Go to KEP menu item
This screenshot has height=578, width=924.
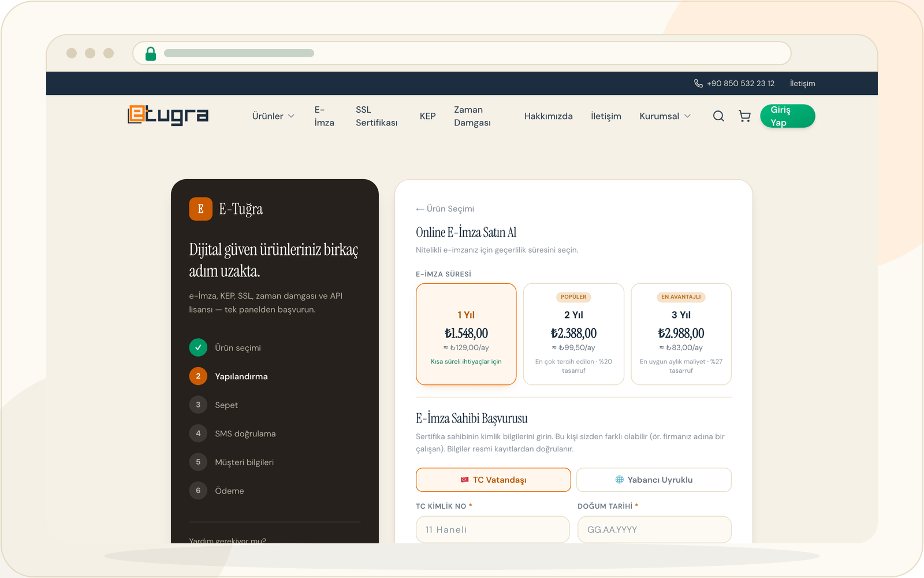tap(428, 116)
